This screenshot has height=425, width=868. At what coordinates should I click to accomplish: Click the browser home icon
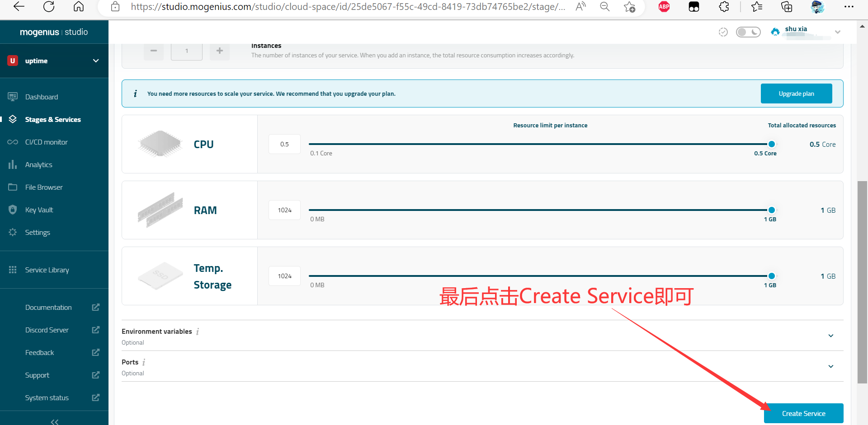[79, 7]
